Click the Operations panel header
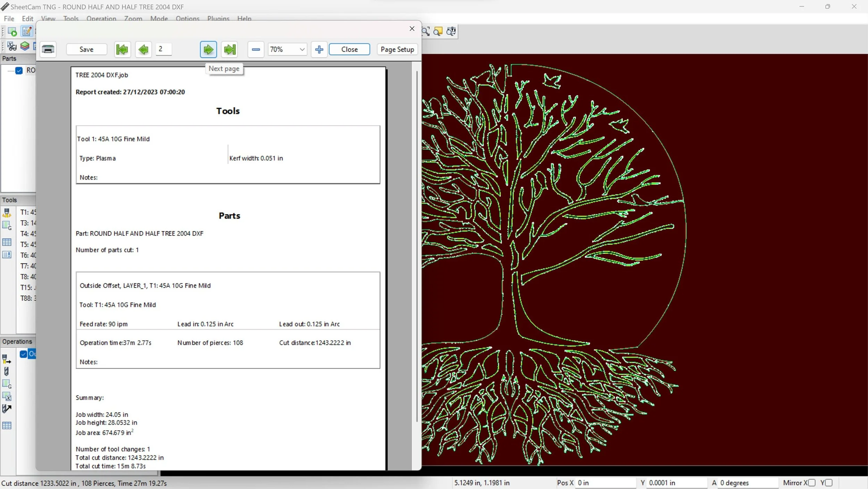 click(18, 342)
